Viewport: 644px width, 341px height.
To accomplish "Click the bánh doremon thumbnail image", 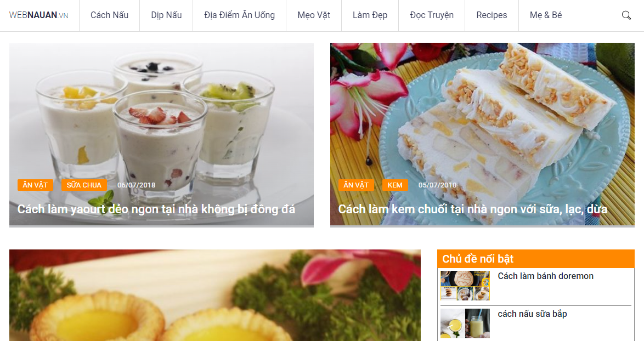I will tap(465, 286).
